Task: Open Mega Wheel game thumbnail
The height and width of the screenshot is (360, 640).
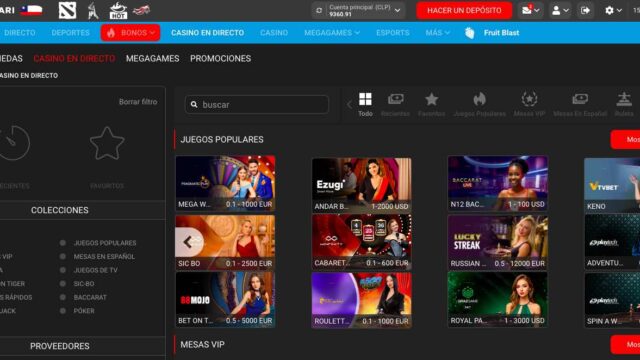Action: coord(225,183)
